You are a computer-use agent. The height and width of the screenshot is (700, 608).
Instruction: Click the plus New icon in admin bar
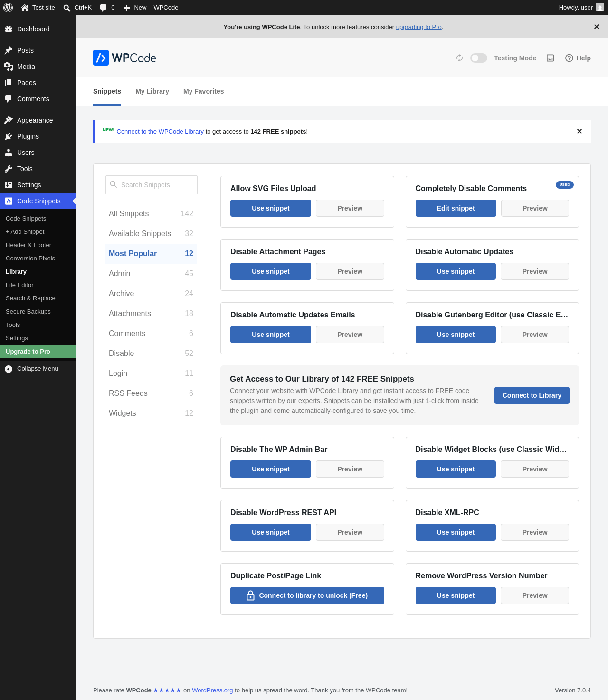[126, 8]
